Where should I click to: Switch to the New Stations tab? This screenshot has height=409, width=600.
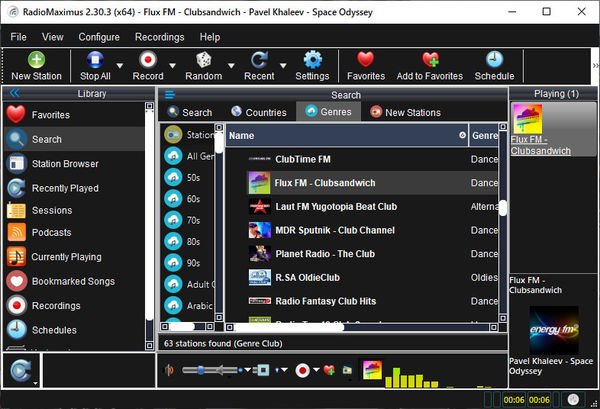click(x=405, y=112)
